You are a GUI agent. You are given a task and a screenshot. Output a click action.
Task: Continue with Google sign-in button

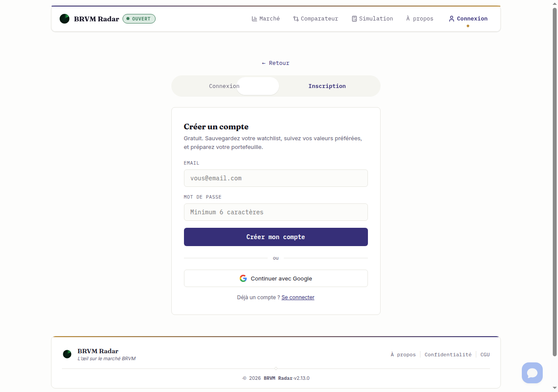point(276,278)
